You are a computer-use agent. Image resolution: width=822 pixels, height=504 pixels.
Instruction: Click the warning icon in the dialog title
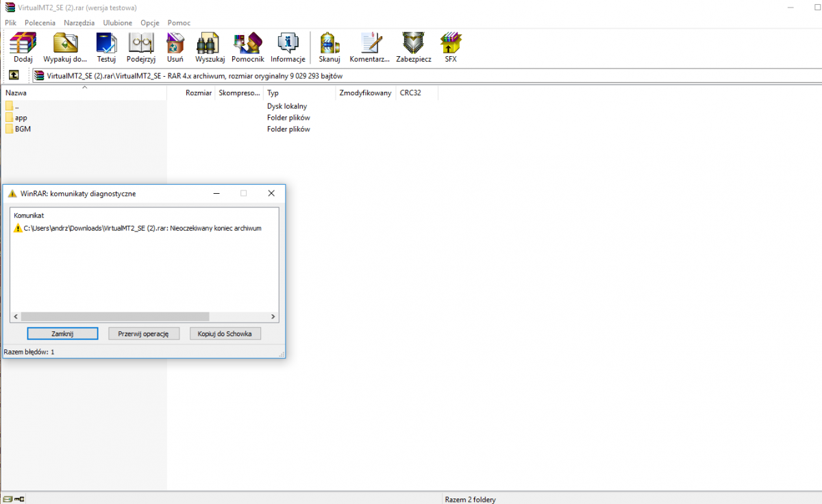click(x=12, y=194)
